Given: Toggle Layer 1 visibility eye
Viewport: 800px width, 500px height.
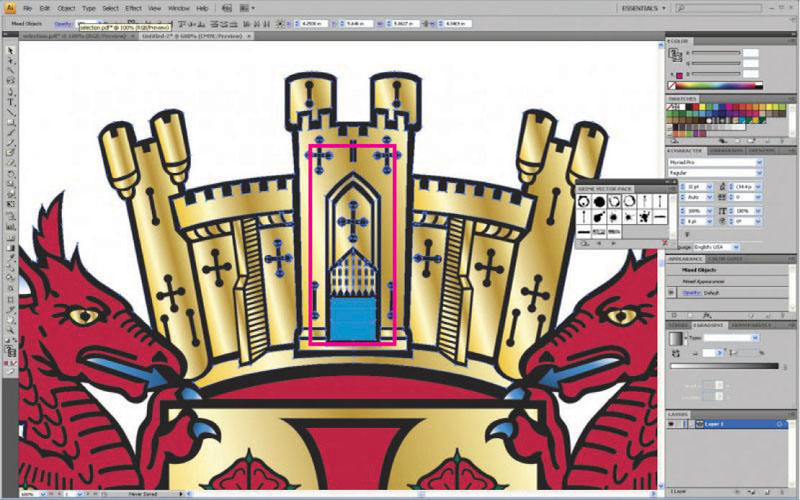Looking at the screenshot, I should 671,424.
